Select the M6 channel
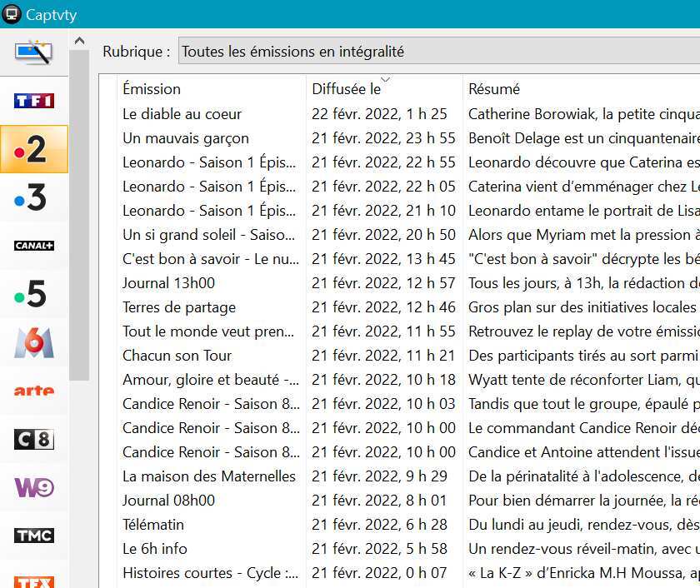The image size is (700, 588). tap(34, 342)
